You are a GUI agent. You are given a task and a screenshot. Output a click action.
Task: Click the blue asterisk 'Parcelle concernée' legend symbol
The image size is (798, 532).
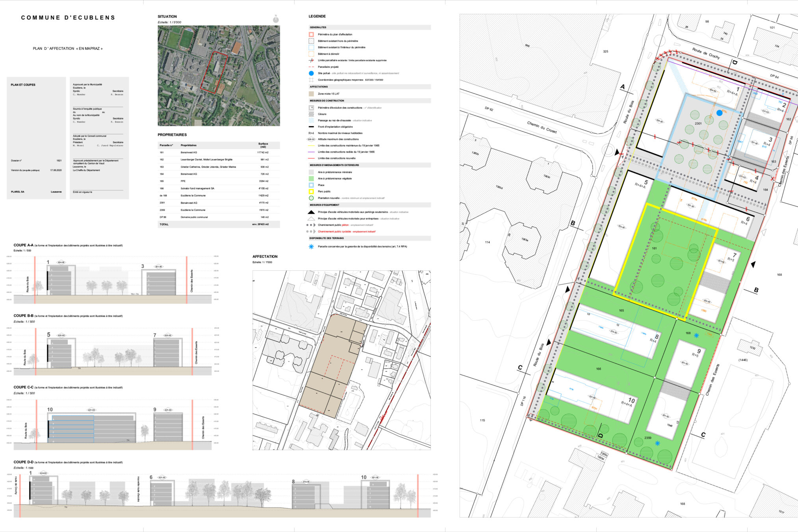pyautogui.click(x=311, y=247)
